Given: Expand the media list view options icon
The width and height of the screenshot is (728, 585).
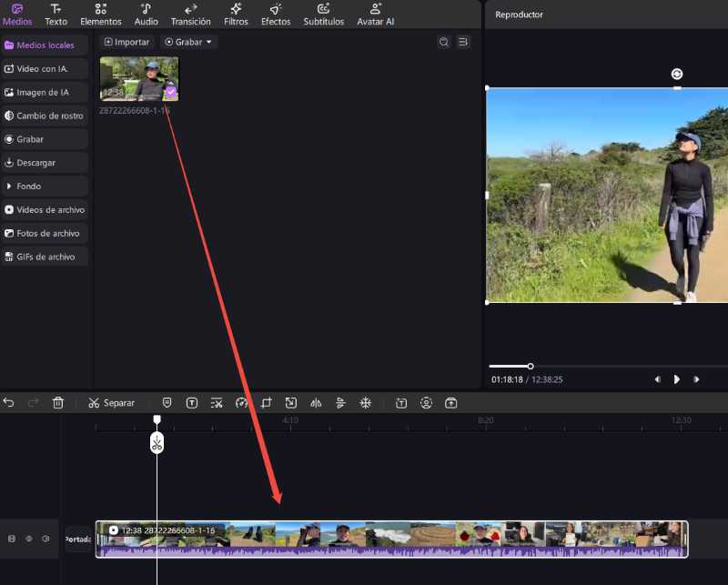Looking at the screenshot, I should tap(463, 42).
